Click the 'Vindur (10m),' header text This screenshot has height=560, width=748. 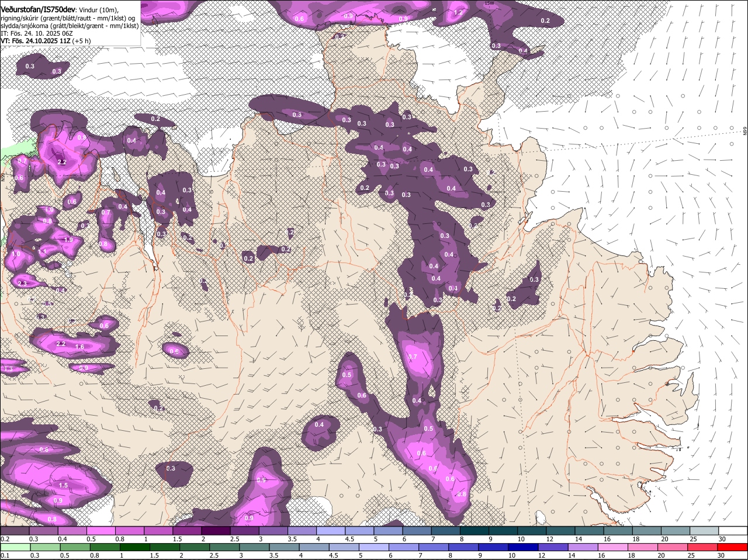point(98,9)
